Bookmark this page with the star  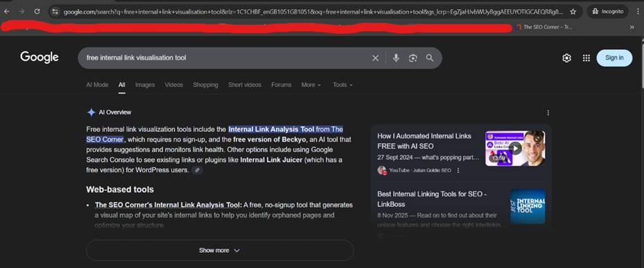click(573, 12)
